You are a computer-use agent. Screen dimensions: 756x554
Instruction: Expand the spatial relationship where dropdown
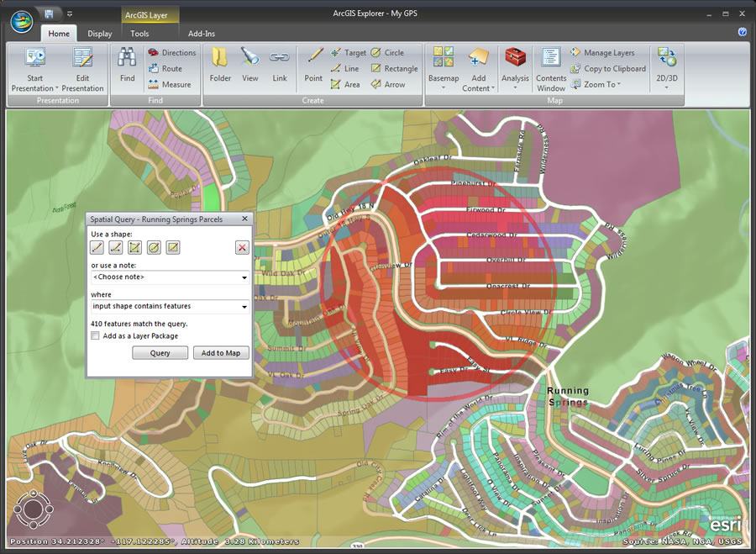[x=170, y=307]
